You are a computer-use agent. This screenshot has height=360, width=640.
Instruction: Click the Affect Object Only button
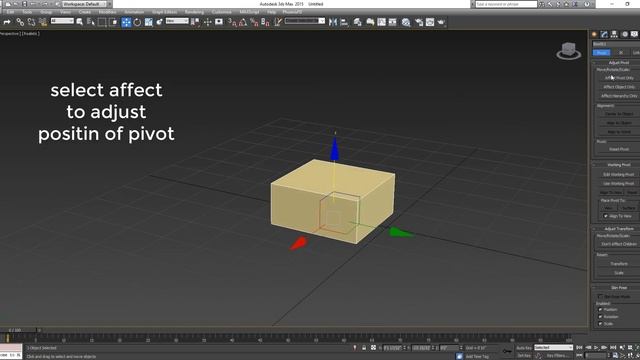click(x=619, y=87)
